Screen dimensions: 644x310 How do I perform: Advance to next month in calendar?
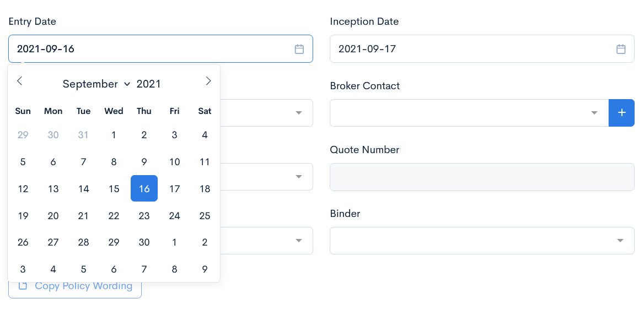(x=208, y=81)
